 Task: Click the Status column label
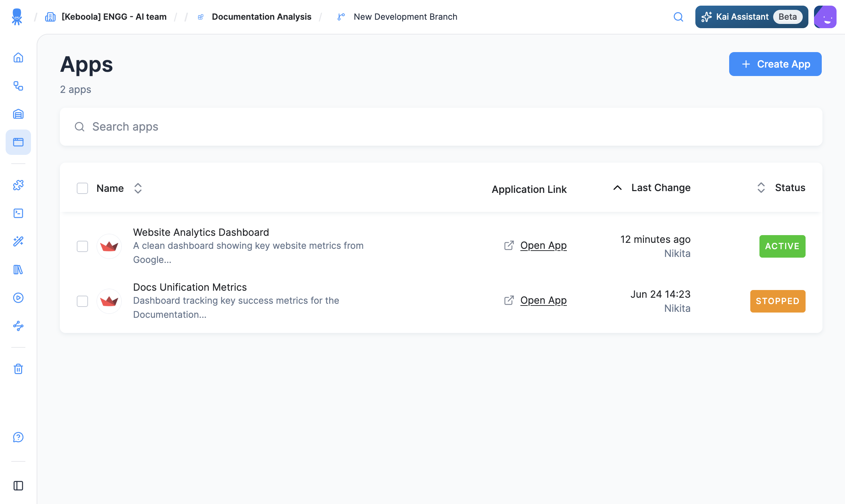click(790, 188)
